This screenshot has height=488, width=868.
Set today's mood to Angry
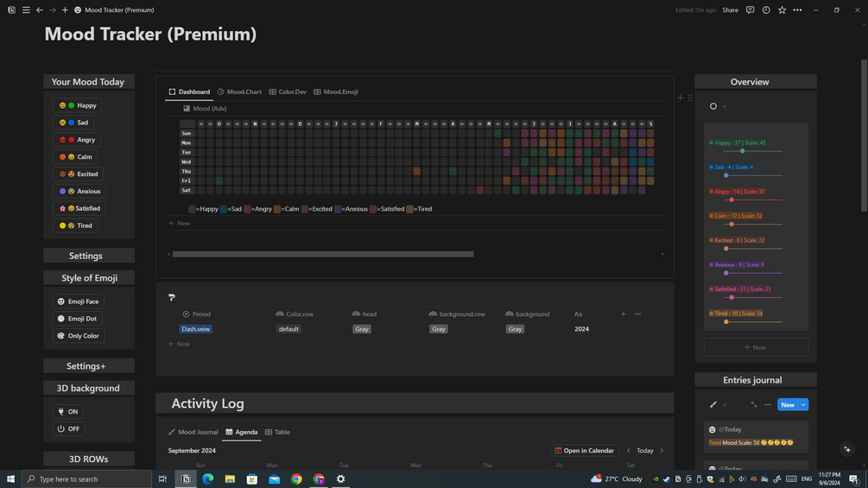pos(76,139)
